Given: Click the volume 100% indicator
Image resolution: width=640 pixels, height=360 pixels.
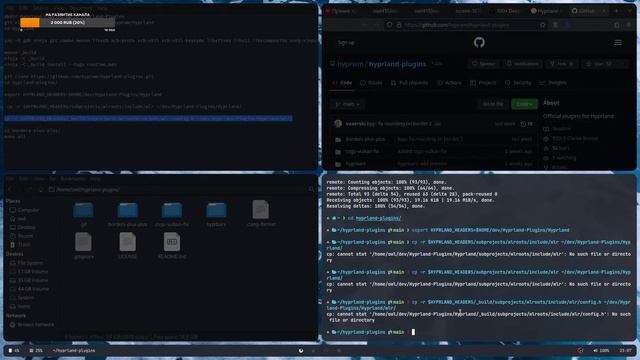Looking at the screenshot, I should click(x=601, y=351).
